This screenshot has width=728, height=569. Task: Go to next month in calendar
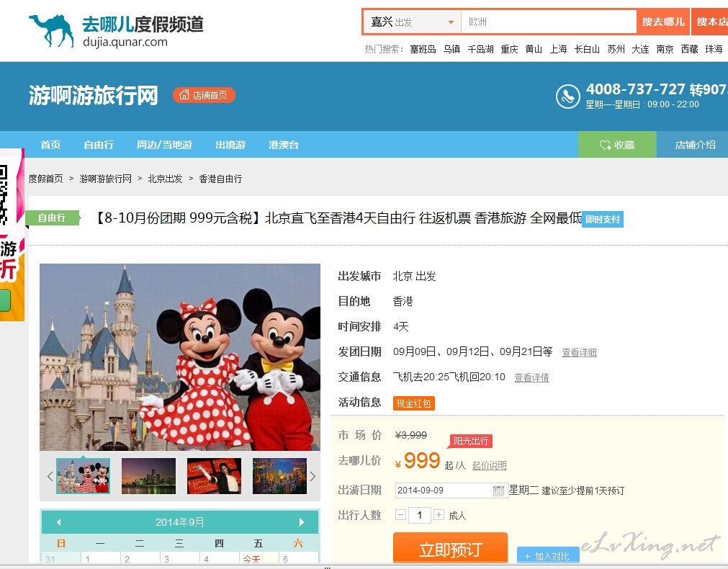(301, 522)
